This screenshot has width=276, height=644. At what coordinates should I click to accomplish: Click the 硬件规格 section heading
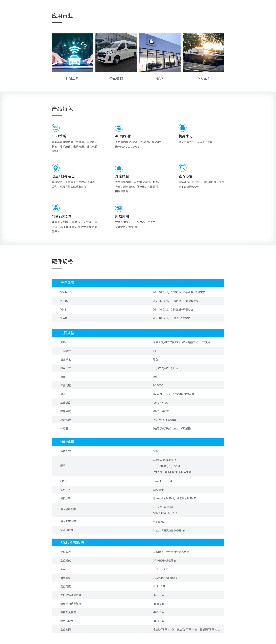click(x=62, y=261)
